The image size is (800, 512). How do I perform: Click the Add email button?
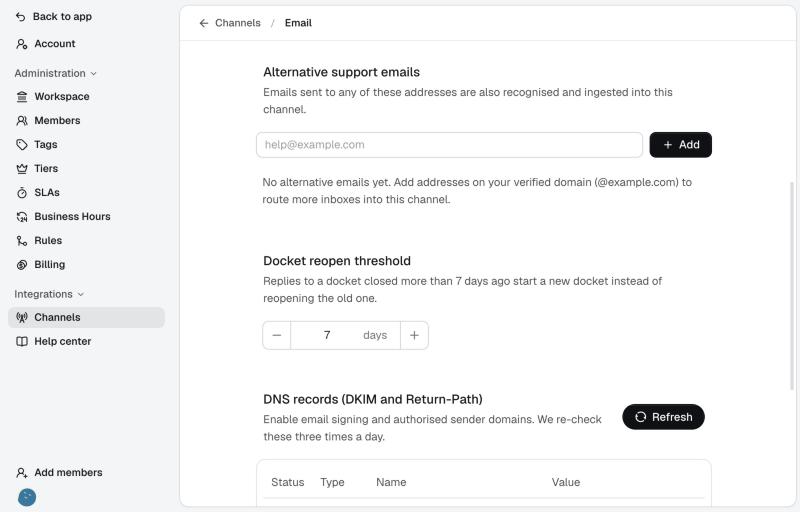[681, 145]
